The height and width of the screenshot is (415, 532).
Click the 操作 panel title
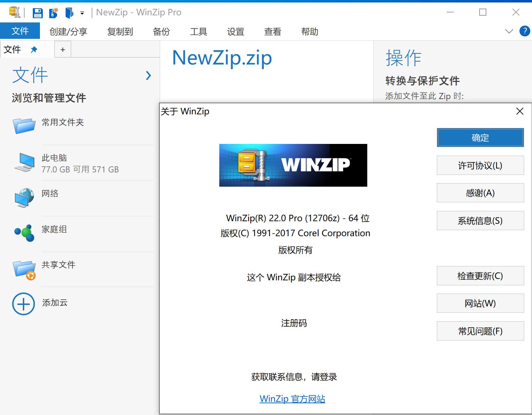point(403,58)
